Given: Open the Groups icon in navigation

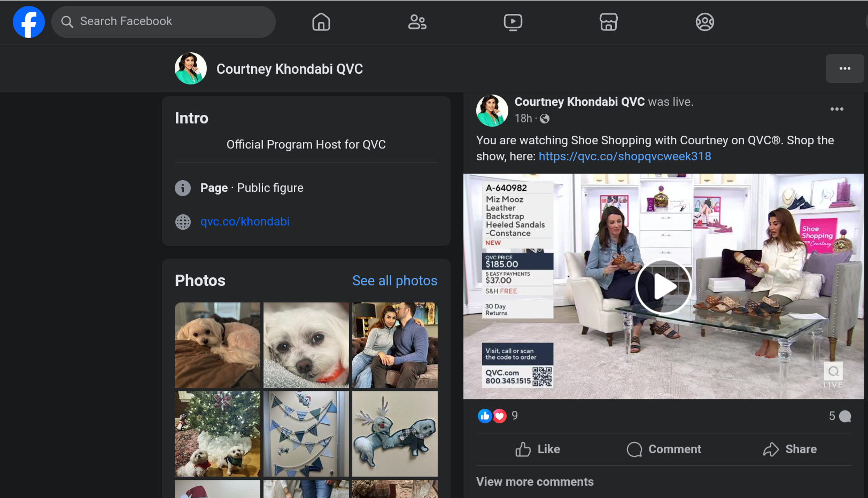Looking at the screenshot, I should (704, 22).
